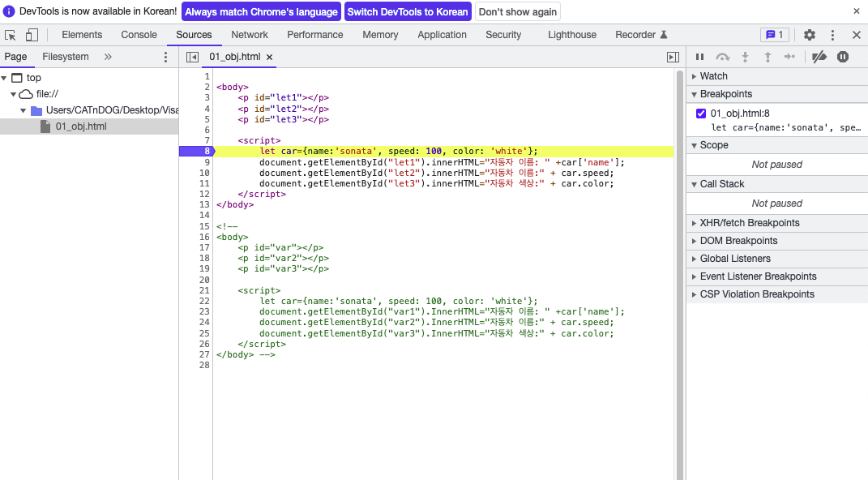Activate the inspect element picker icon
Image resolution: width=868 pixels, height=480 pixels.
10,35
